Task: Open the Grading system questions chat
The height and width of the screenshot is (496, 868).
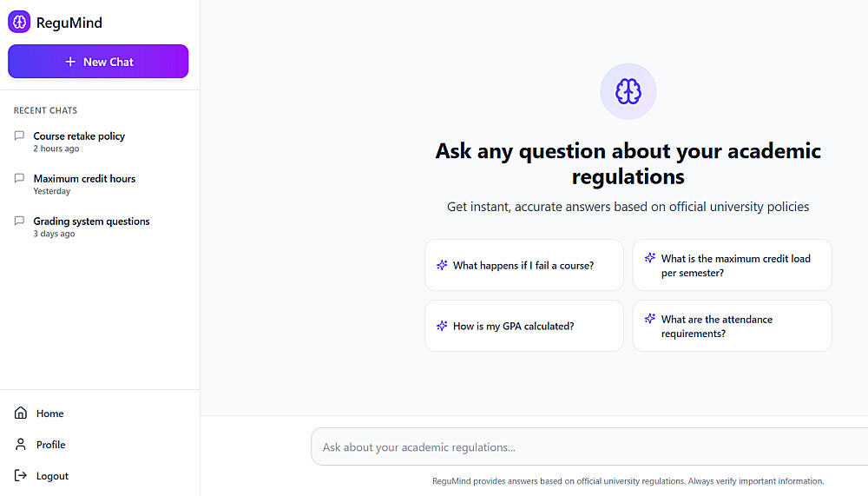Action: [91, 222]
